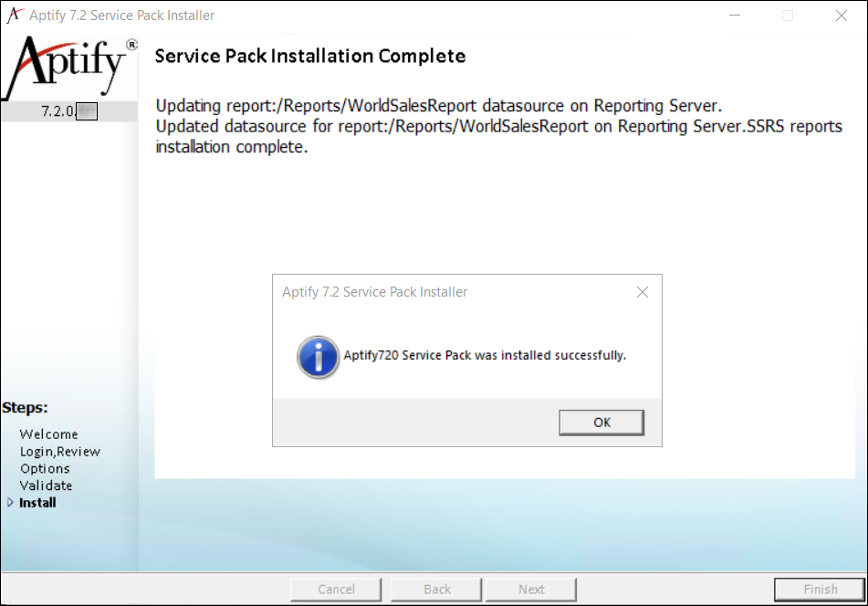Click the Aptify title bar icon
868x606 pixels.
tap(15, 15)
